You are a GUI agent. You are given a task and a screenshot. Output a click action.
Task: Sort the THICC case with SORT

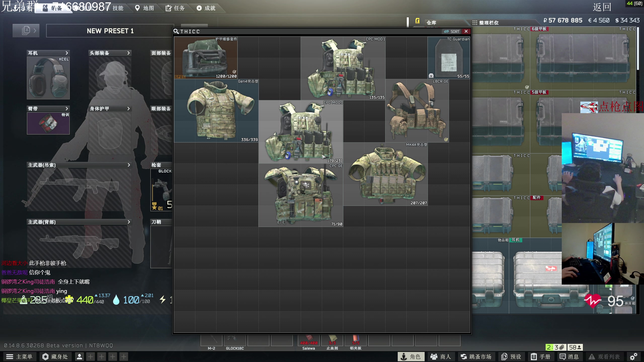452,31
